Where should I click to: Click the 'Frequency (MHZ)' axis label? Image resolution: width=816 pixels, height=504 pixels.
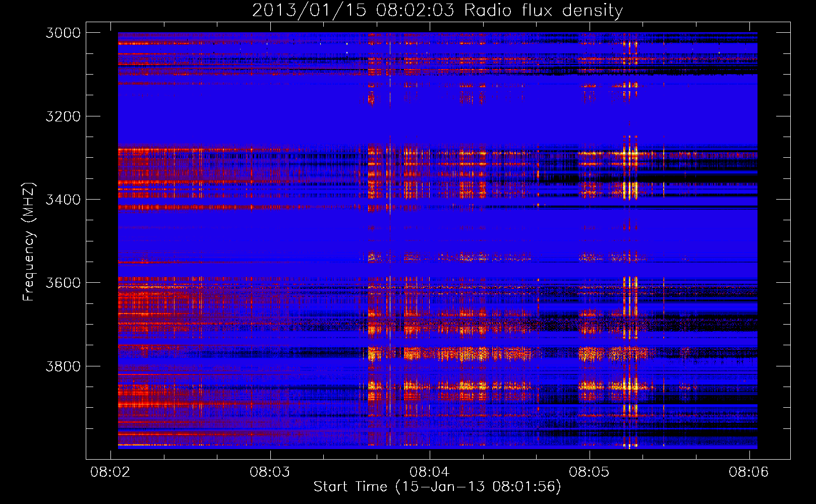tap(29, 242)
